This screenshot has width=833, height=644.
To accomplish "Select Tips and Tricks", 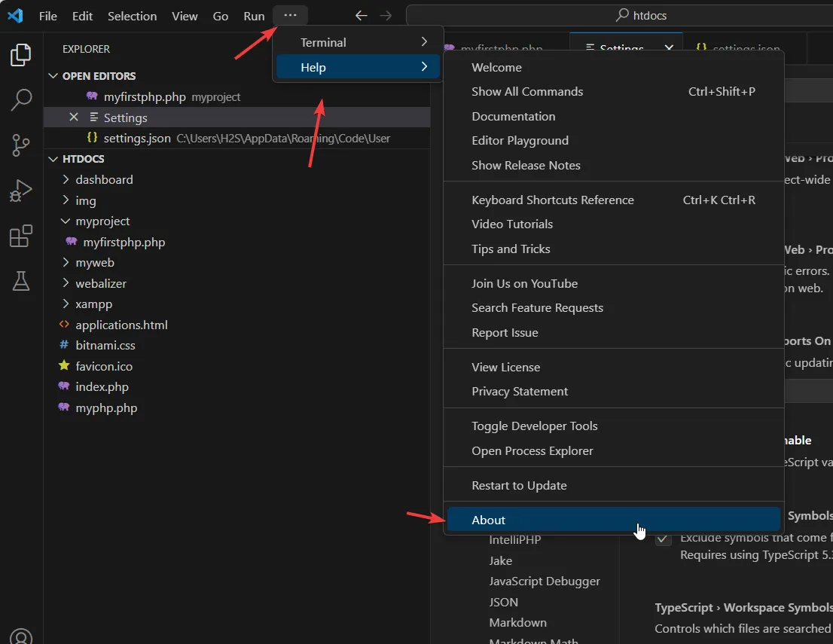I will coord(614,249).
